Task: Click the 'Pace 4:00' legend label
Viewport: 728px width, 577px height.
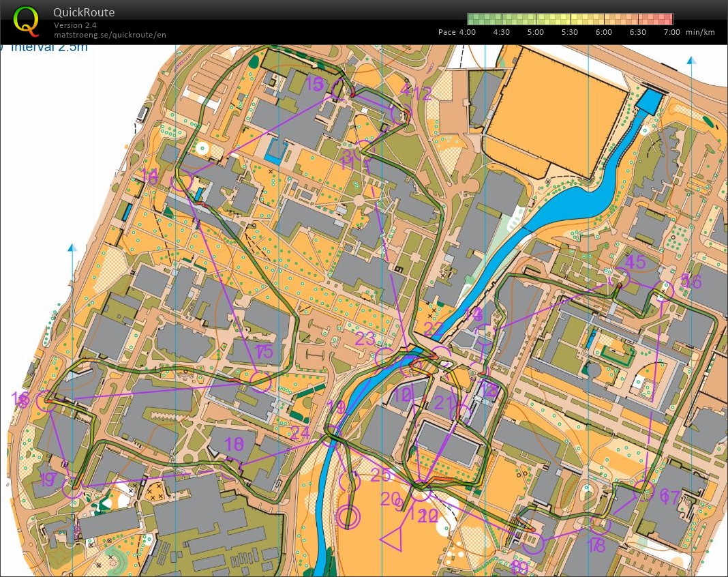Action: pyautogui.click(x=456, y=32)
